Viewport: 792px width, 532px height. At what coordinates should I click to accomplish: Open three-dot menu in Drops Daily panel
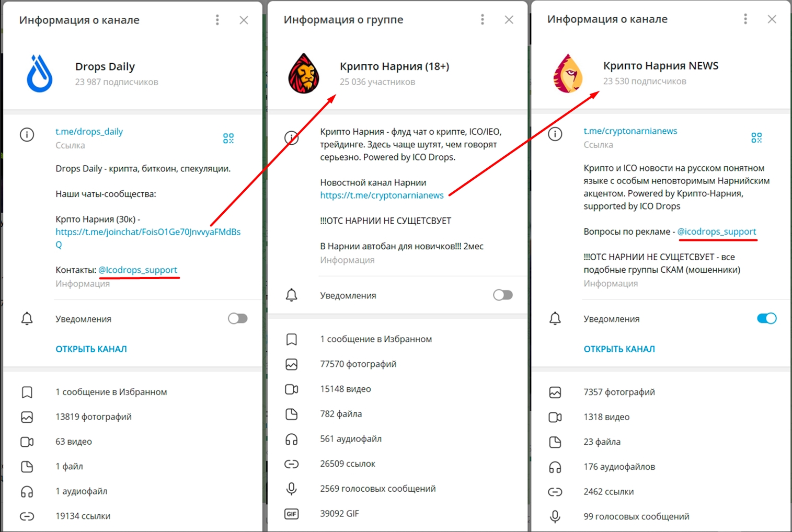[x=217, y=20]
